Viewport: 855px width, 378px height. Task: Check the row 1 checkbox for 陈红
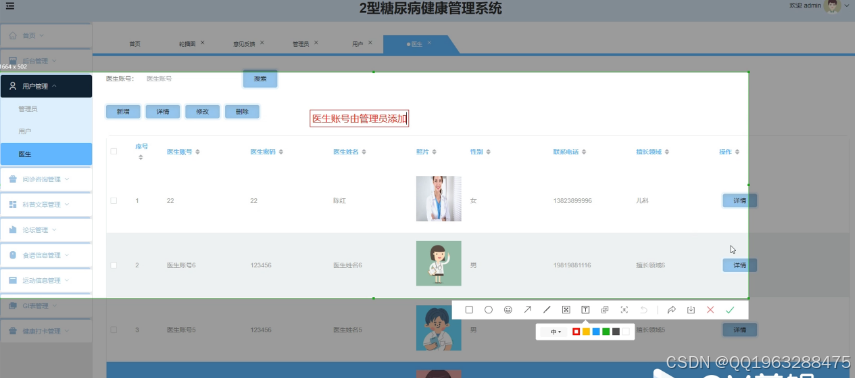pyautogui.click(x=113, y=201)
